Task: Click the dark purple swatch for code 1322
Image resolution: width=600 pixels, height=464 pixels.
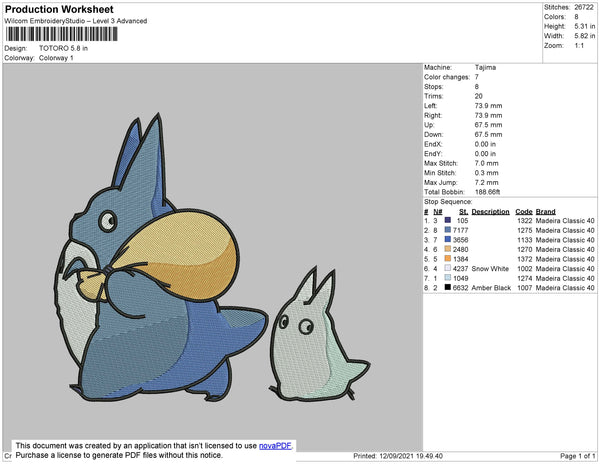Action: pos(448,220)
